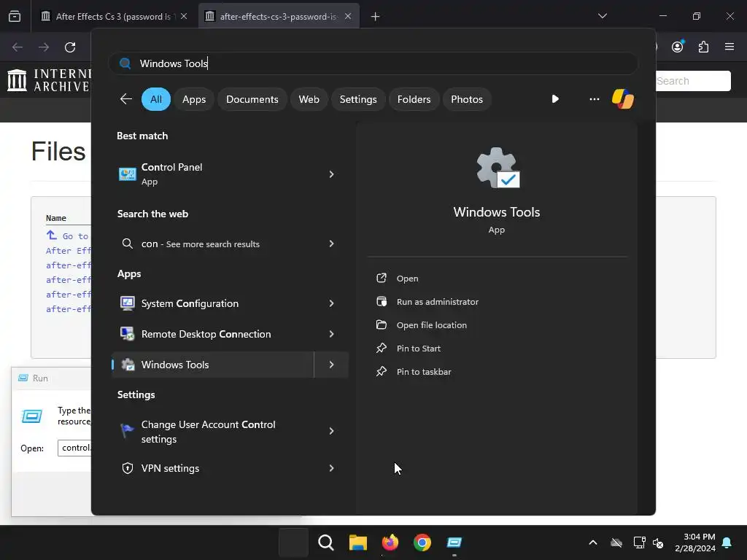This screenshot has height=560, width=747.
Task: Switch to the Documents filter tab
Action: tap(252, 99)
